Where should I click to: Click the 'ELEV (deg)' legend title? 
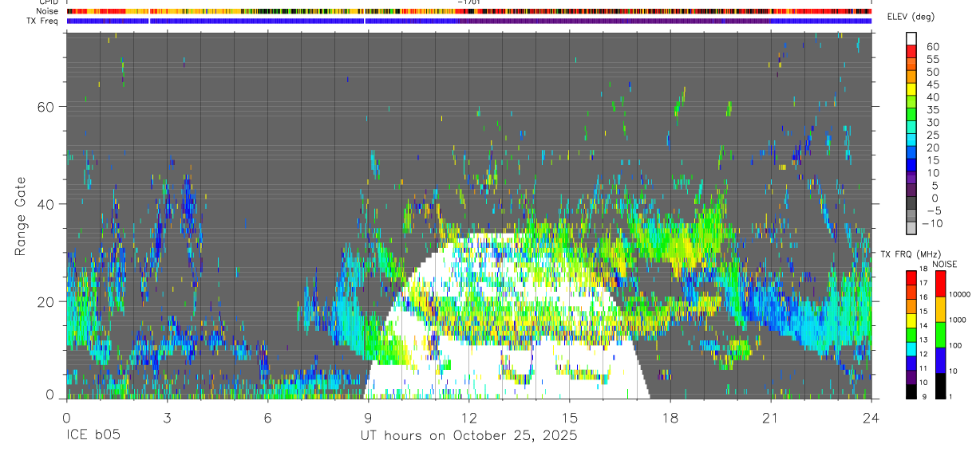pyautogui.click(x=911, y=18)
